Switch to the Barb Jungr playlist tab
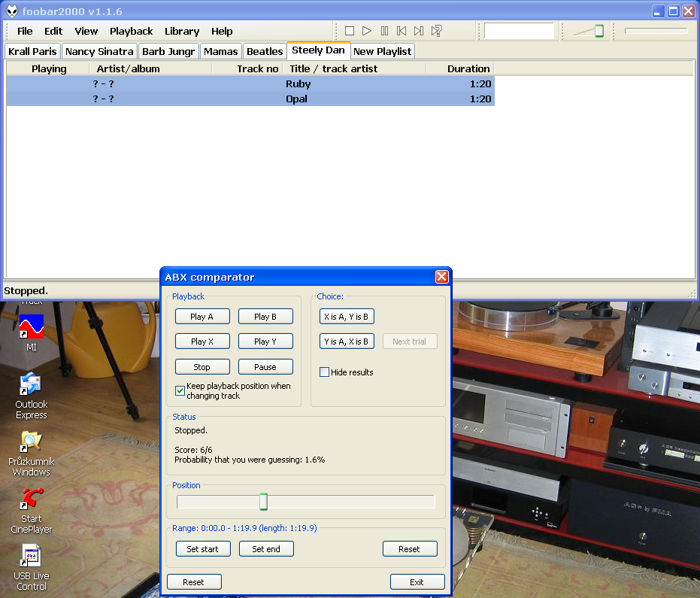The height and width of the screenshot is (598, 700). click(168, 51)
